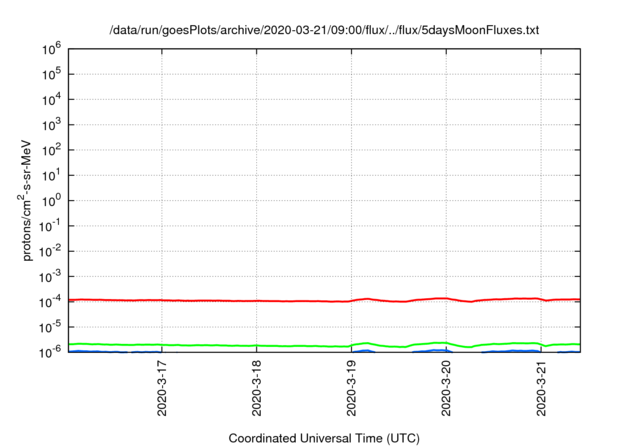Click the 2020-3-19 date tick label

(x=351, y=388)
